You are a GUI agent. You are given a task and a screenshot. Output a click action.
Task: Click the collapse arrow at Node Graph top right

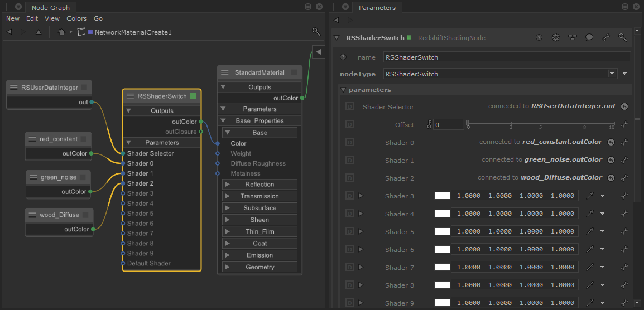coord(319,52)
